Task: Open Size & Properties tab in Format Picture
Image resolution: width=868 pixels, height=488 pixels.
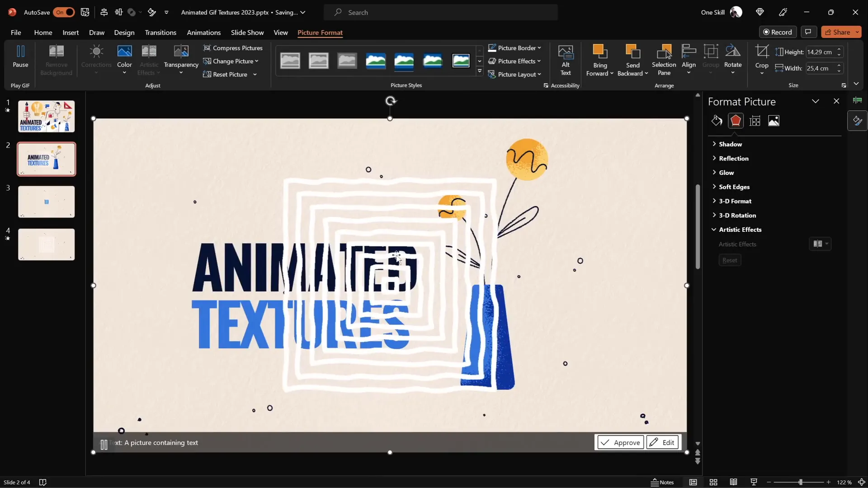Action: coord(755,121)
